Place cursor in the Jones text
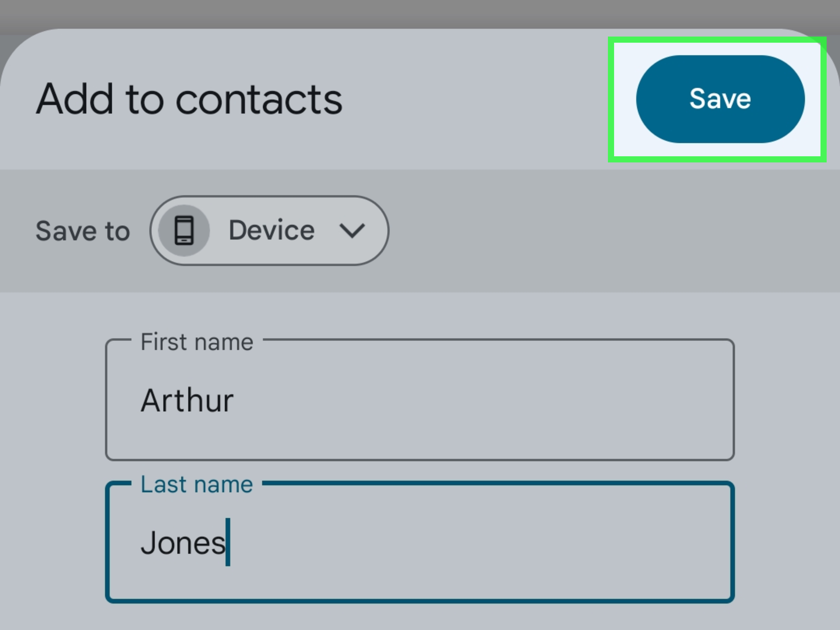This screenshot has height=630, width=840. click(x=182, y=543)
